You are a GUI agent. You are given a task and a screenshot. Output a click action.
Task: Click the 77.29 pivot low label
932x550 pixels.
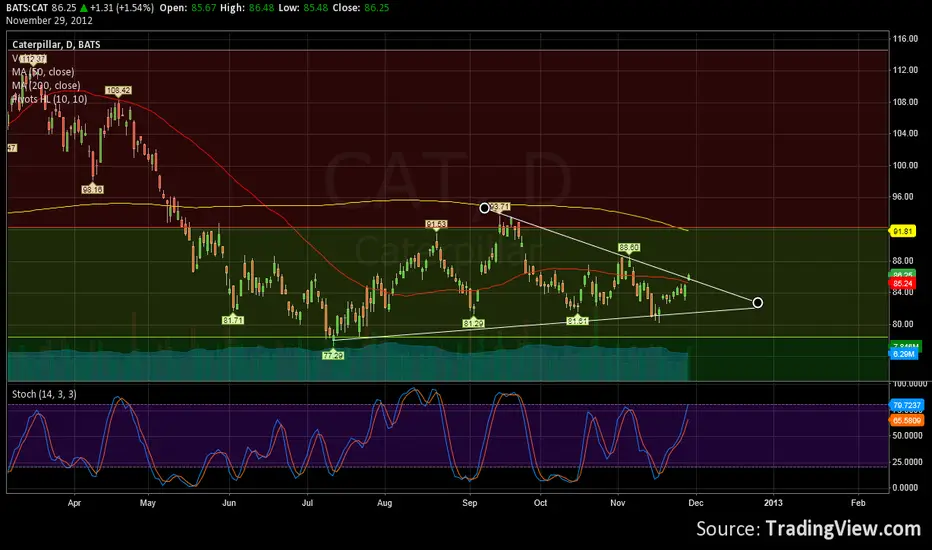(x=333, y=355)
